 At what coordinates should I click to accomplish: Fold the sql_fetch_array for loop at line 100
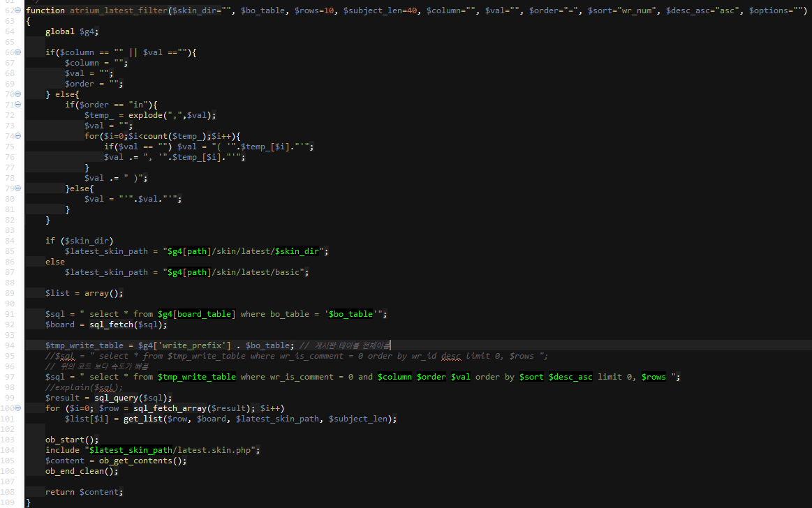point(18,408)
